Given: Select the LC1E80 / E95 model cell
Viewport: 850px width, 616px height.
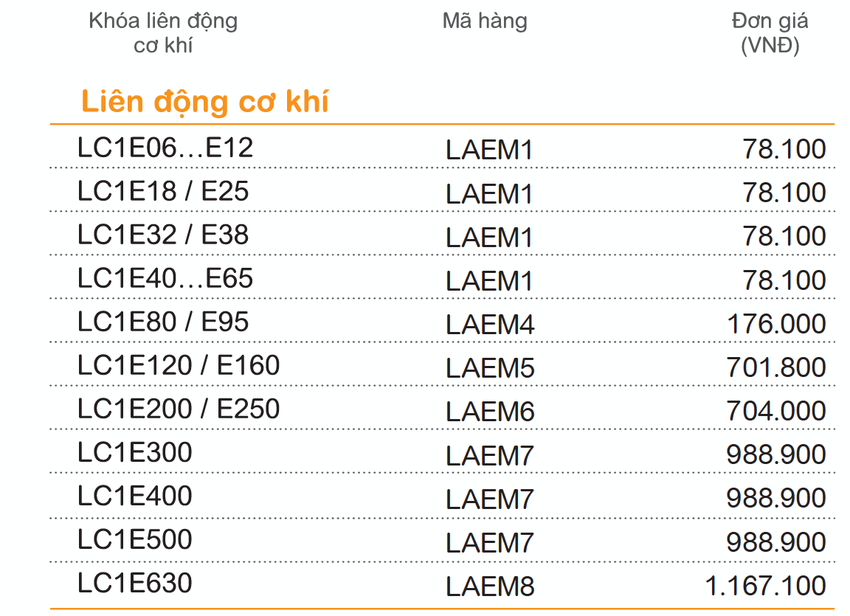Looking at the screenshot, I should (163, 321).
